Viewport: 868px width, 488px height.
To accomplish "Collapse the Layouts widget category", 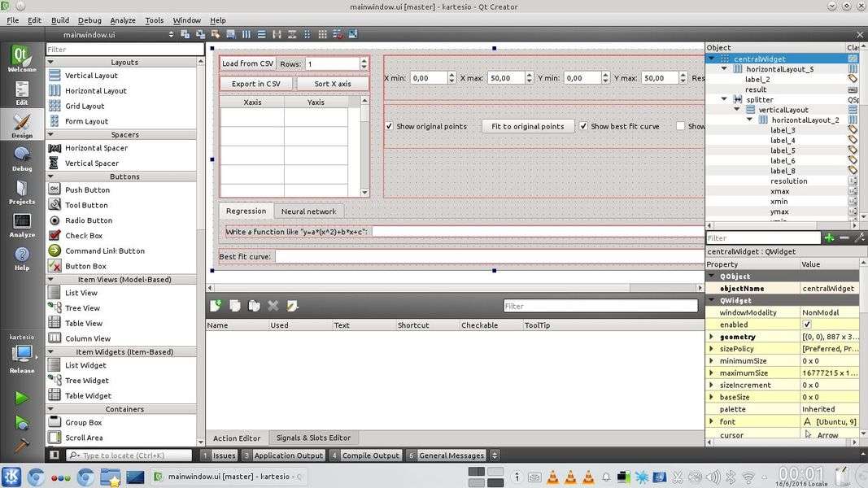I will (124, 62).
